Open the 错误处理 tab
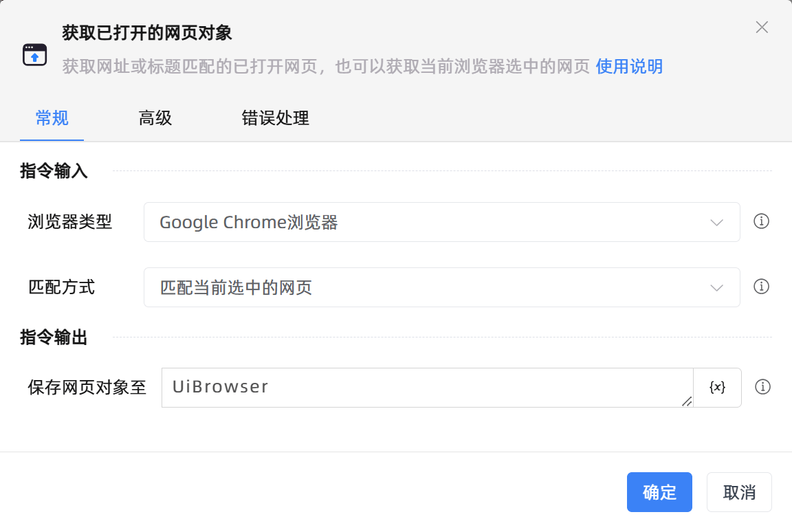Image resolution: width=792 pixels, height=532 pixels. point(275,118)
